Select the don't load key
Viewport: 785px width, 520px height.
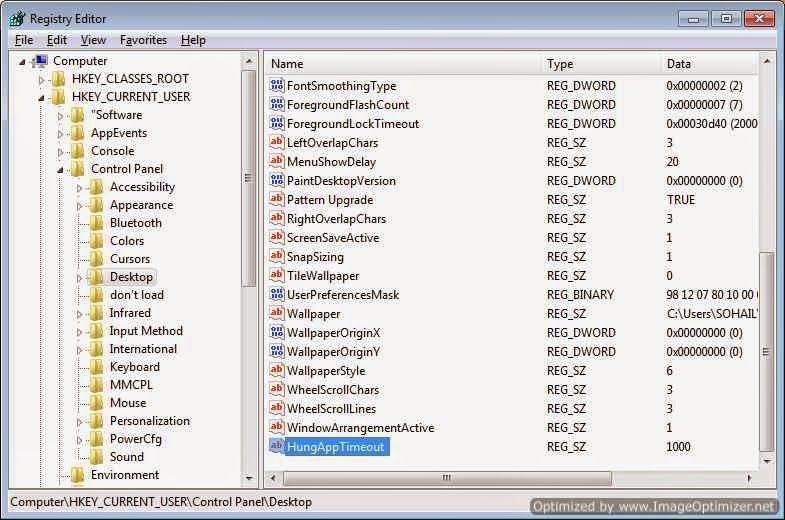[137, 295]
